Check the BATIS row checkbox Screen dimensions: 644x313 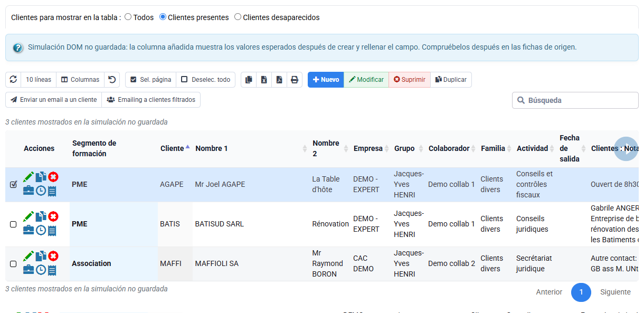coord(13,224)
